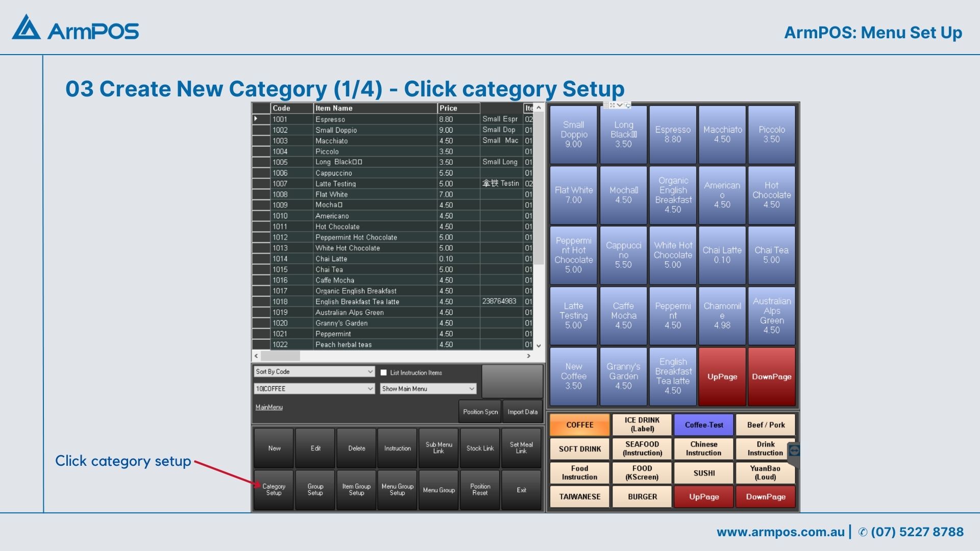980x551 pixels.
Task: Open the 10|COFFEE category dropdown
Action: tap(370, 389)
